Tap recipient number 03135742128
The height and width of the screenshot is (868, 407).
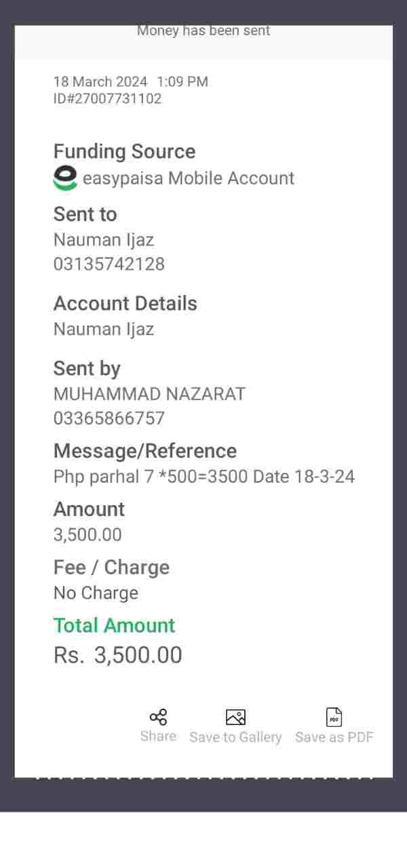coord(109,264)
